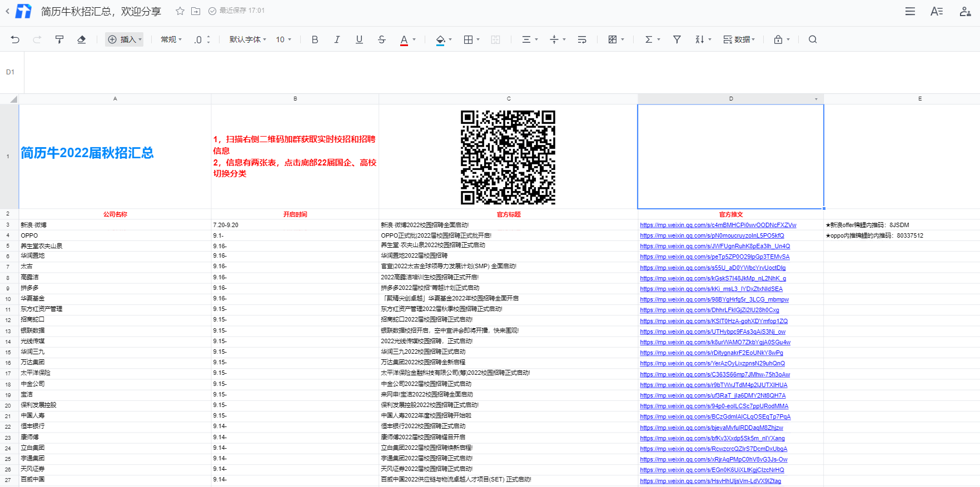Click the eraser clear-format icon
This screenshot has height=487, width=980.
pos(82,39)
